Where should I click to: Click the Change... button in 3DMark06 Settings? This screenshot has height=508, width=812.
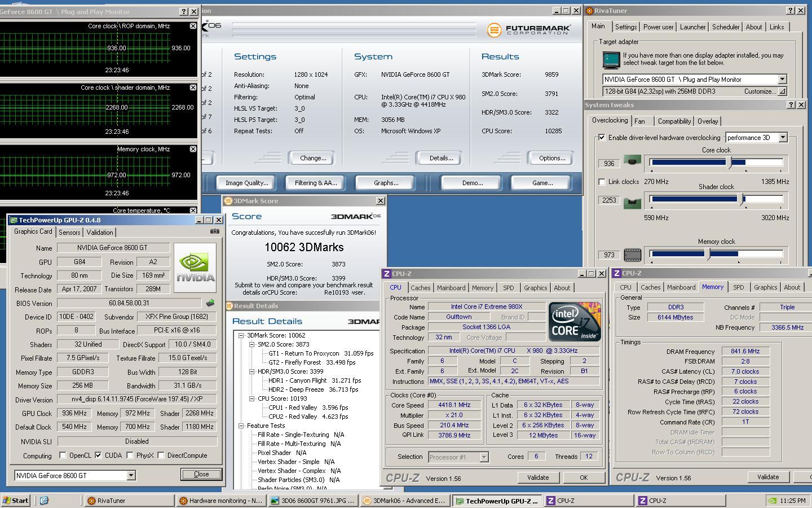coord(313,158)
